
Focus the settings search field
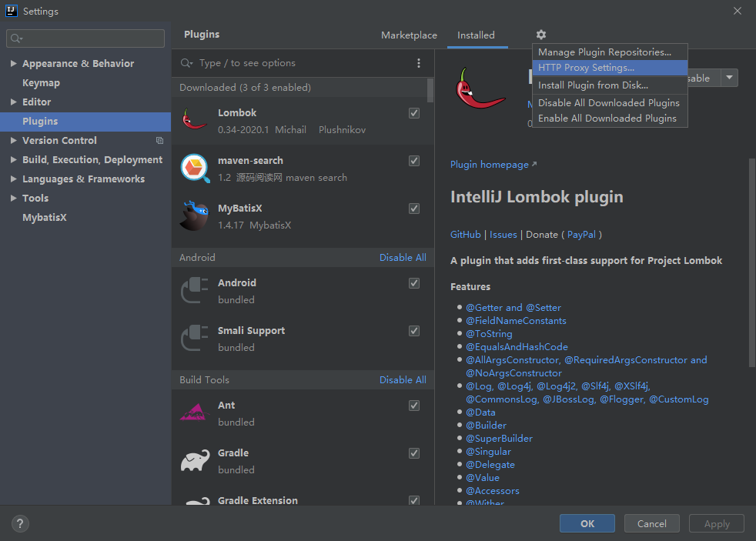click(x=85, y=38)
